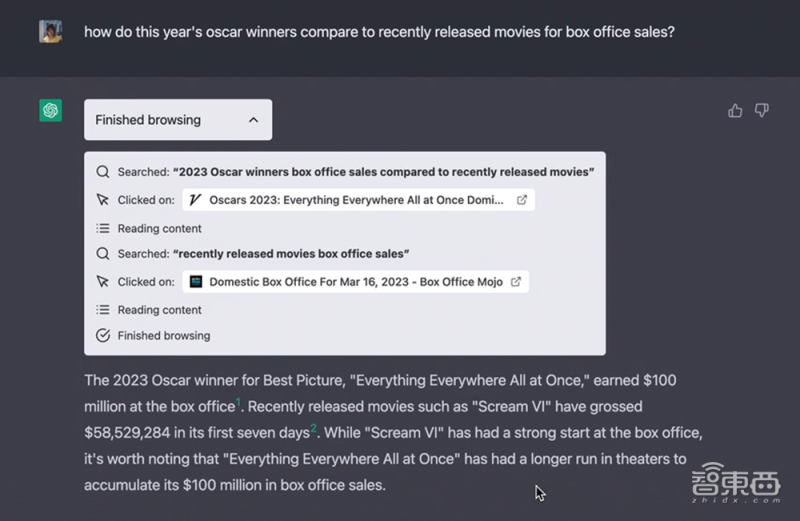Click the user profile avatar

51,32
